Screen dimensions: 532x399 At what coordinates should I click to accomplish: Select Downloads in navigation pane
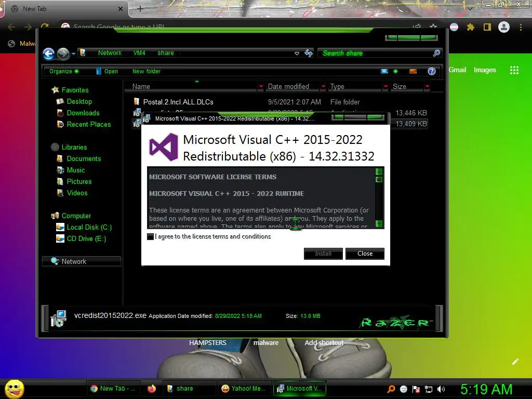pos(83,113)
